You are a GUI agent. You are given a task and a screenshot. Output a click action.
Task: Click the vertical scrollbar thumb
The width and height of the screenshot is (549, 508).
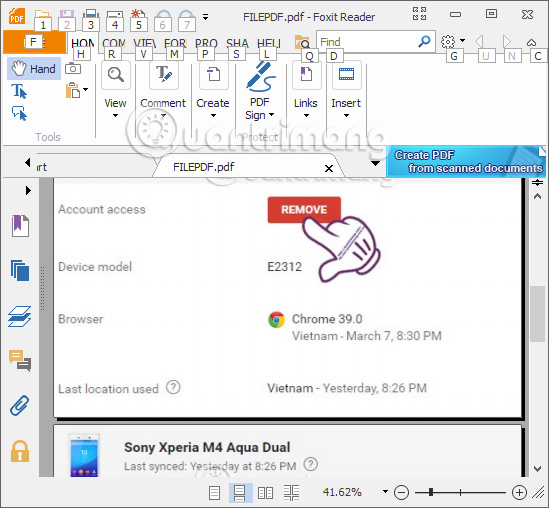pyautogui.click(x=537, y=314)
